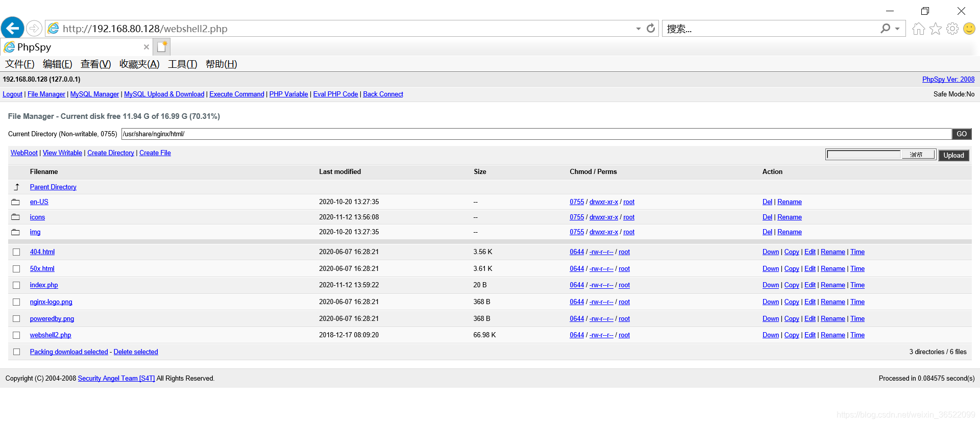Screen dimensions: 980x424
Task: Click Down for 404.html
Action: pos(771,252)
